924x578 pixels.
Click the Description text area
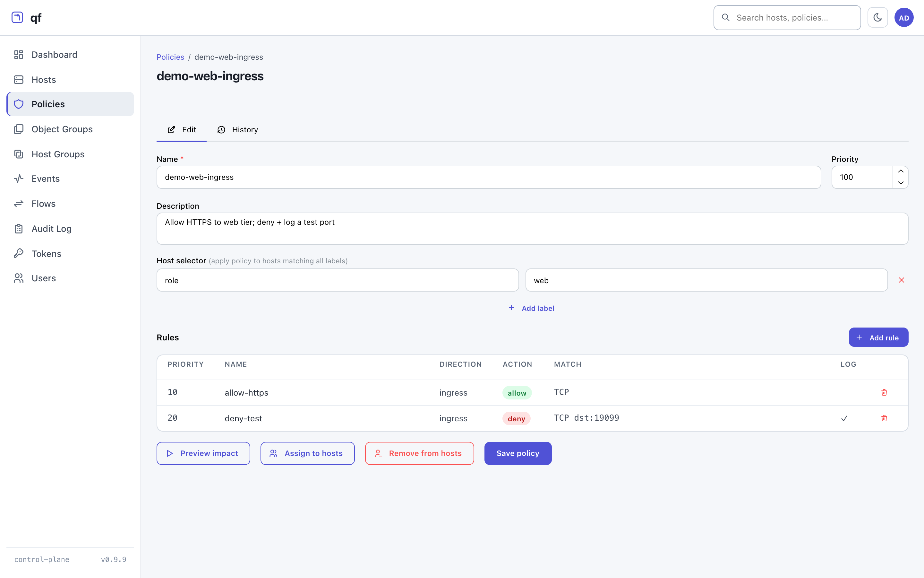(x=532, y=229)
